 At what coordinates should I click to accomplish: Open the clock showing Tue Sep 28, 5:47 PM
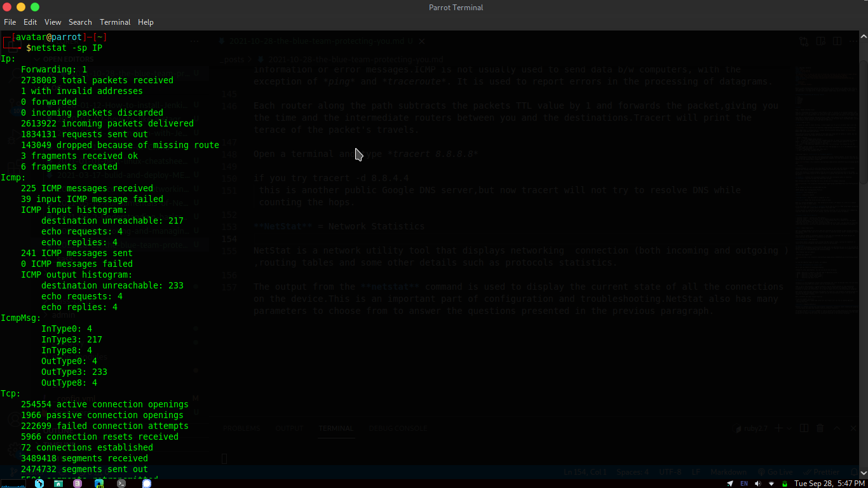pyautogui.click(x=829, y=483)
